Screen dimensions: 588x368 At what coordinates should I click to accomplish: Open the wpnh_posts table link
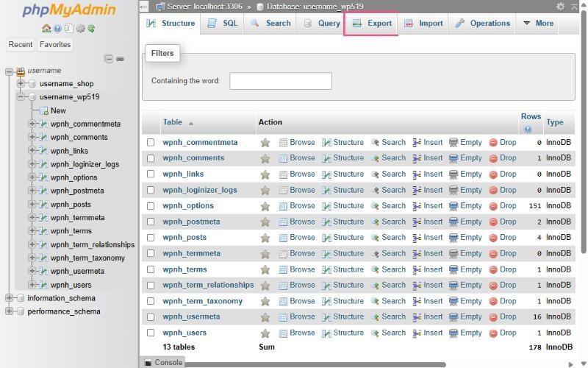[184, 238]
